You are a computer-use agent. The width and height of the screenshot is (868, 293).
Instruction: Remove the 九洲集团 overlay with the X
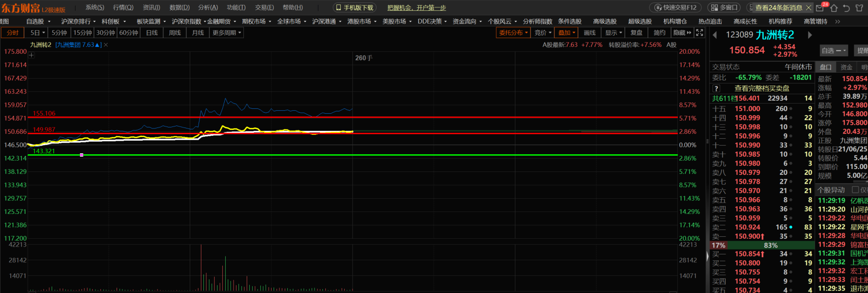click(x=106, y=45)
